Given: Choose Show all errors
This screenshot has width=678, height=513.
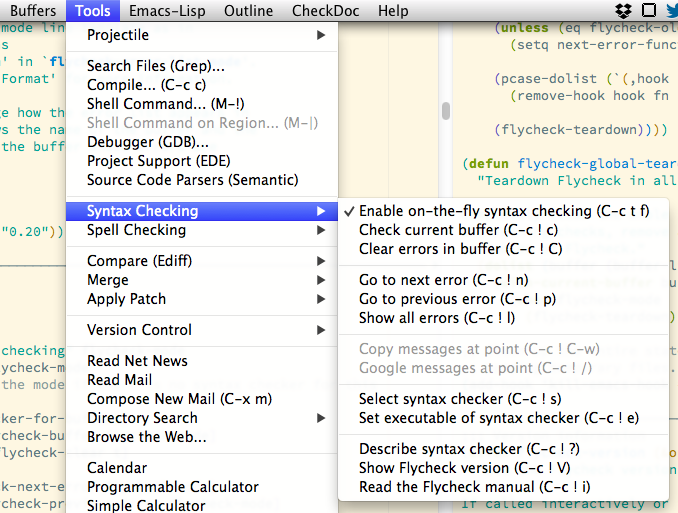Looking at the screenshot, I should [437, 318].
